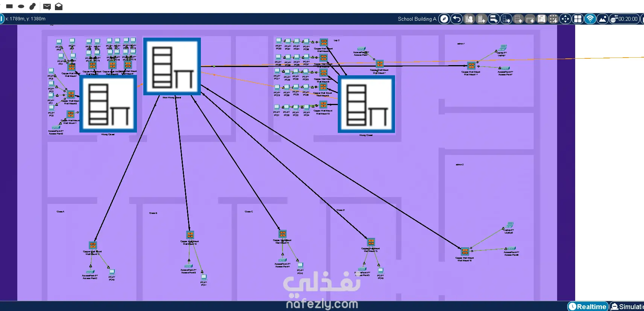
Task: Select PC43 in Class D
Action: click(381, 271)
